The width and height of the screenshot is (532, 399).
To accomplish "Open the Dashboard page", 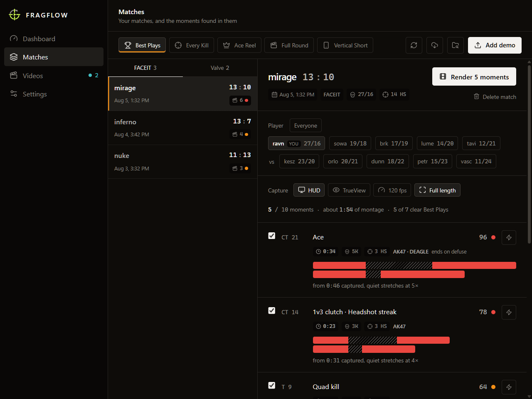I will (54, 39).
